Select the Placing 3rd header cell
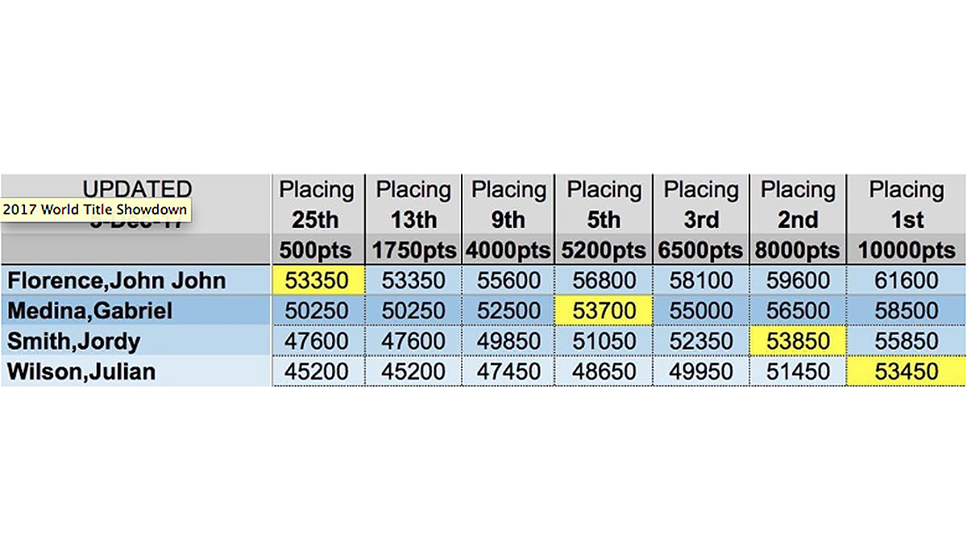The width and height of the screenshot is (967, 560). [x=699, y=219]
